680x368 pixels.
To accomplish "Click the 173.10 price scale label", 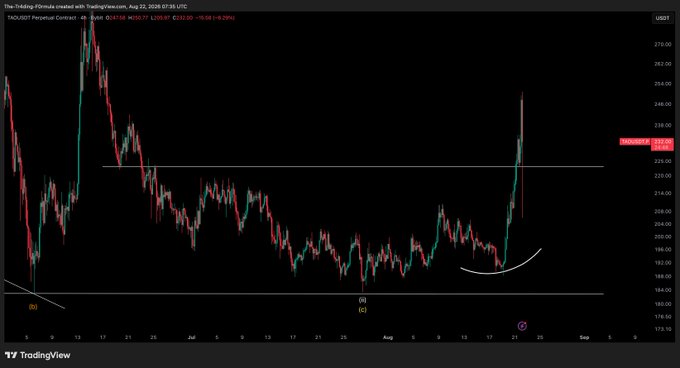I will point(662,329).
